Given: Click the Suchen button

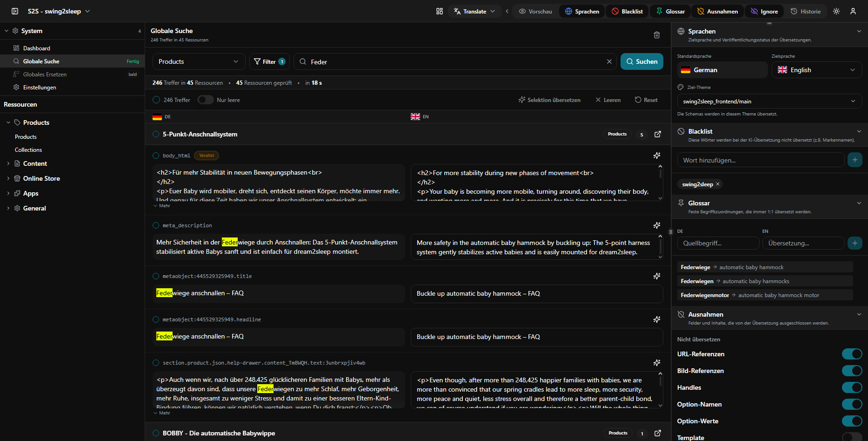Looking at the screenshot, I should (x=642, y=61).
